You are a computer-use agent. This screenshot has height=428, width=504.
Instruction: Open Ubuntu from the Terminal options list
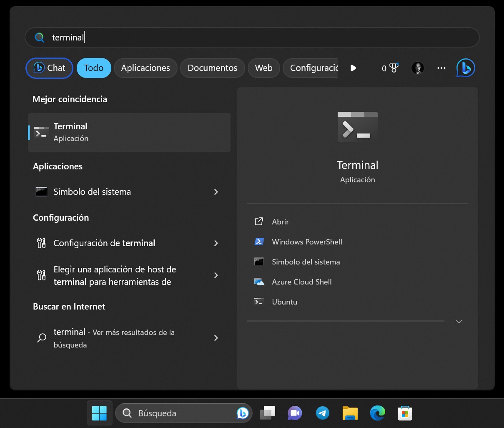pyautogui.click(x=284, y=302)
